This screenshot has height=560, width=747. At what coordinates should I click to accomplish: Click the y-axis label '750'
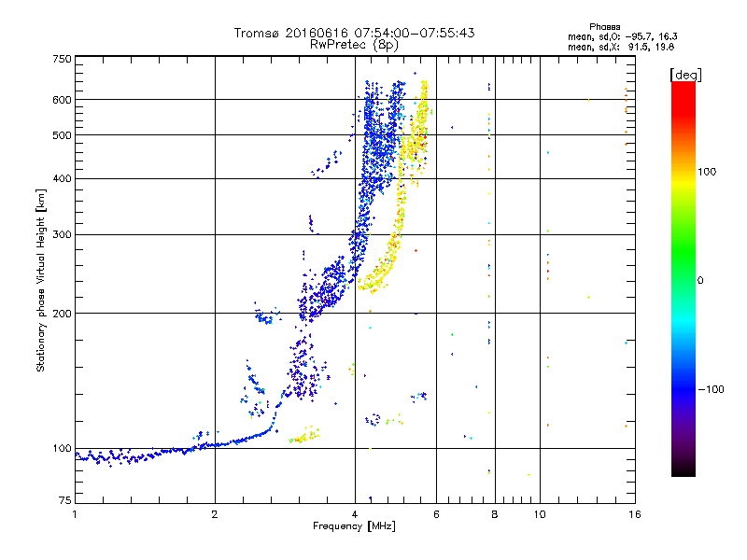62,59
